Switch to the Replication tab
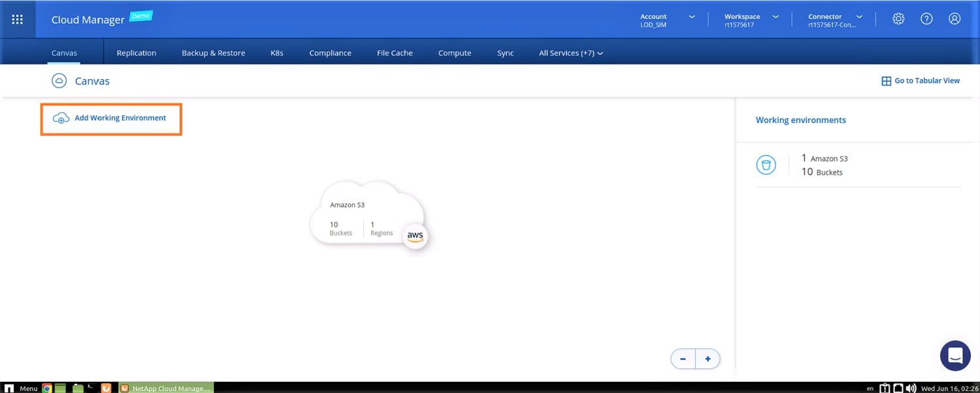This screenshot has width=980, height=393. pos(136,53)
